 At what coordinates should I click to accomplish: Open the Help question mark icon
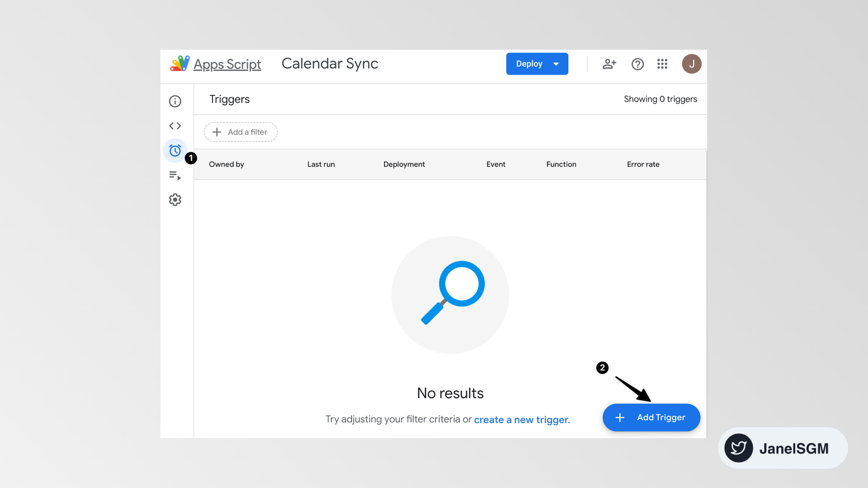[638, 64]
